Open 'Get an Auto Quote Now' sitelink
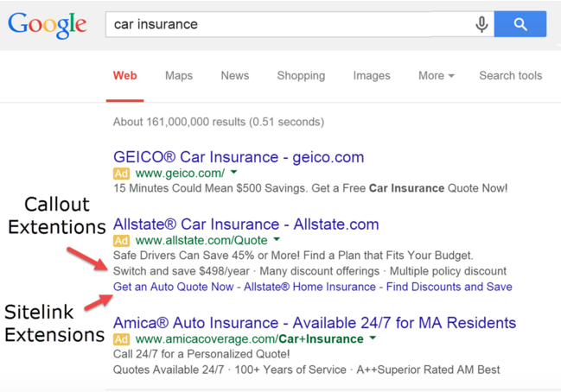The image size is (561, 392). [173, 287]
